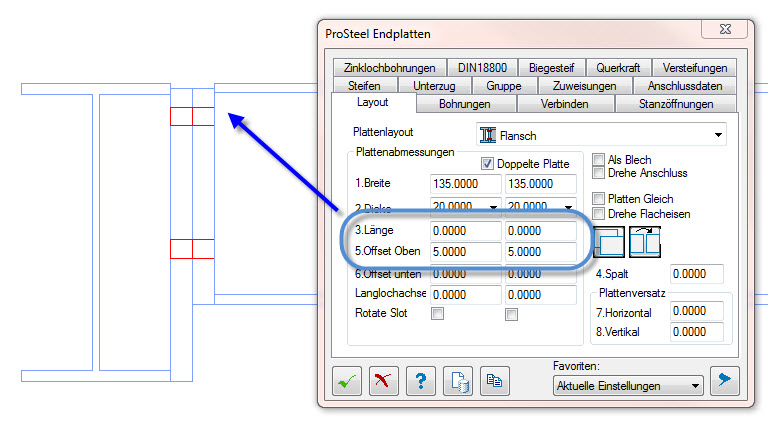Click the overlapping plates icon button
768x424 pixels.
(609, 242)
